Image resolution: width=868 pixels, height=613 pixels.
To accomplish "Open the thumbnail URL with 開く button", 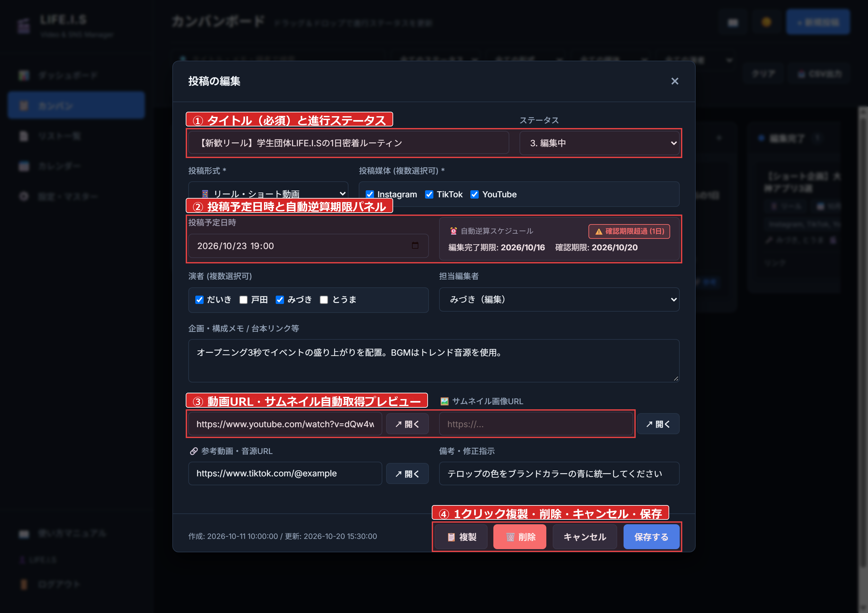I will click(x=658, y=424).
